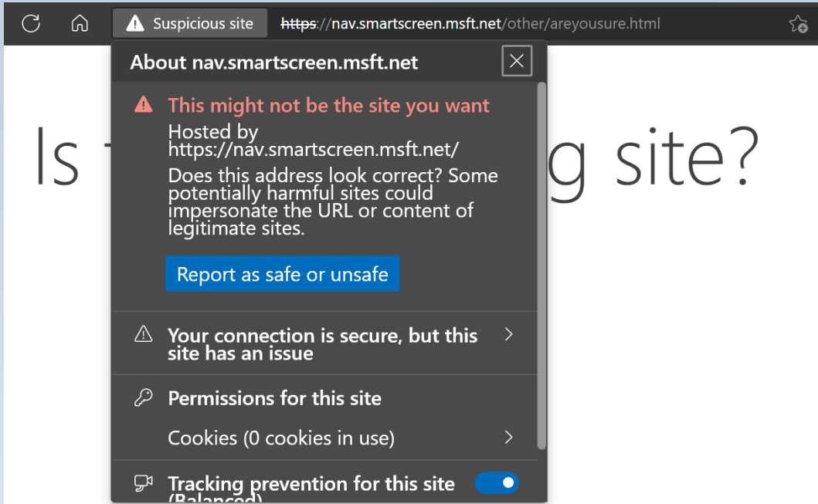Image resolution: width=818 pixels, height=504 pixels.
Task: Click the key icon beside Permissions
Action: coord(143,397)
